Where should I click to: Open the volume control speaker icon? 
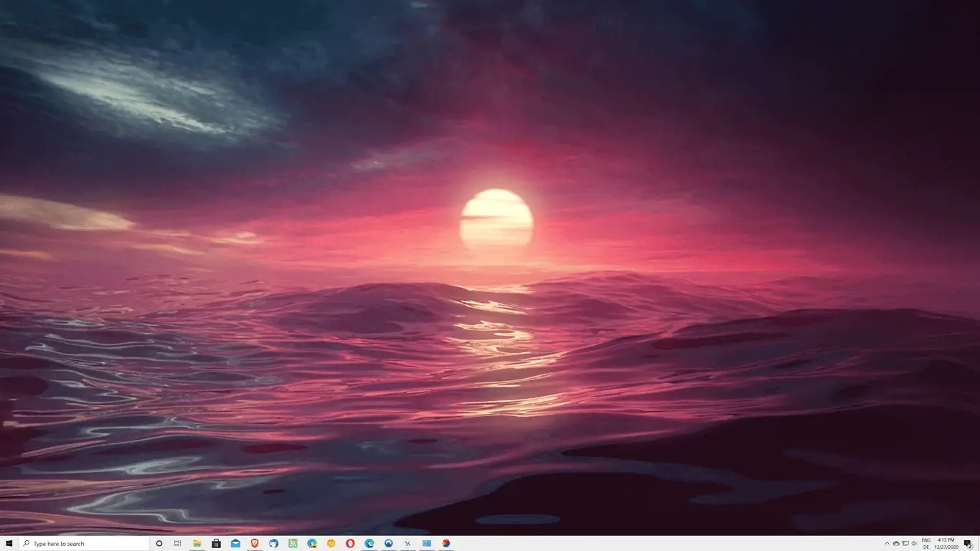915,544
